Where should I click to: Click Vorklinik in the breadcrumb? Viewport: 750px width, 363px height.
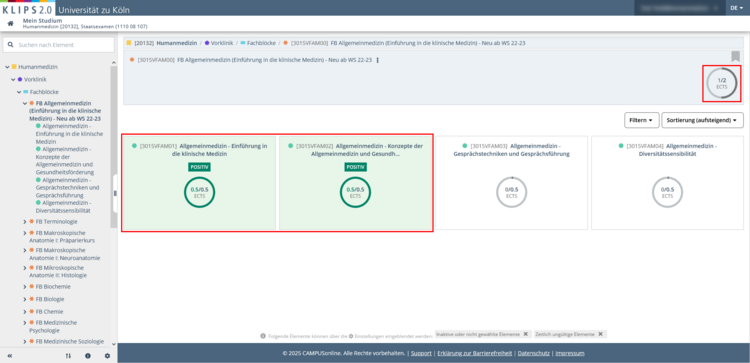222,43
